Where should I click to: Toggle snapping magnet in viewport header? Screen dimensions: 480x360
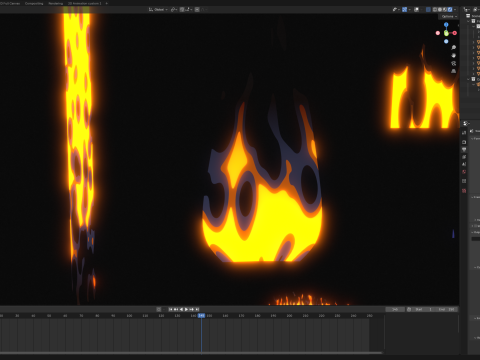(182, 10)
